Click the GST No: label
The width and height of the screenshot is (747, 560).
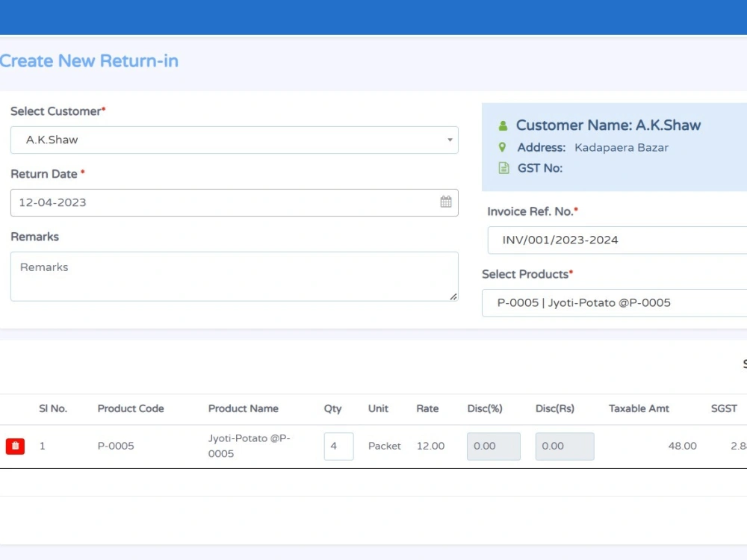tap(540, 168)
